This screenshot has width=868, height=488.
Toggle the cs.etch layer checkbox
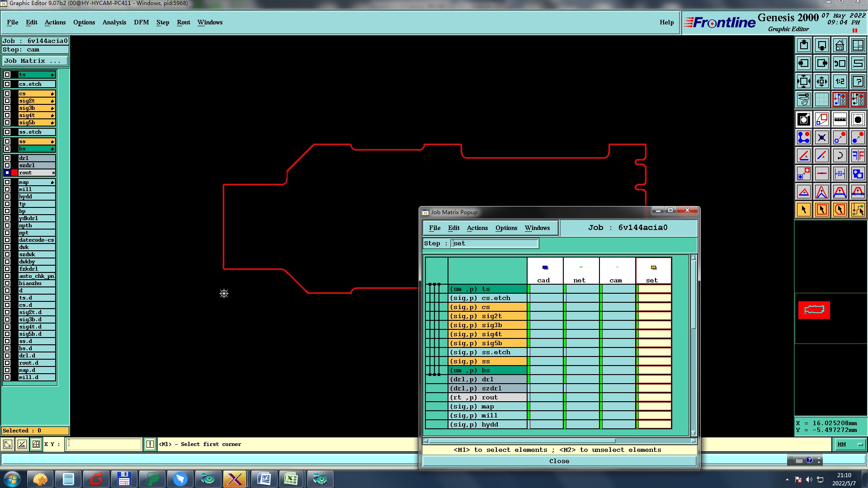[7, 84]
